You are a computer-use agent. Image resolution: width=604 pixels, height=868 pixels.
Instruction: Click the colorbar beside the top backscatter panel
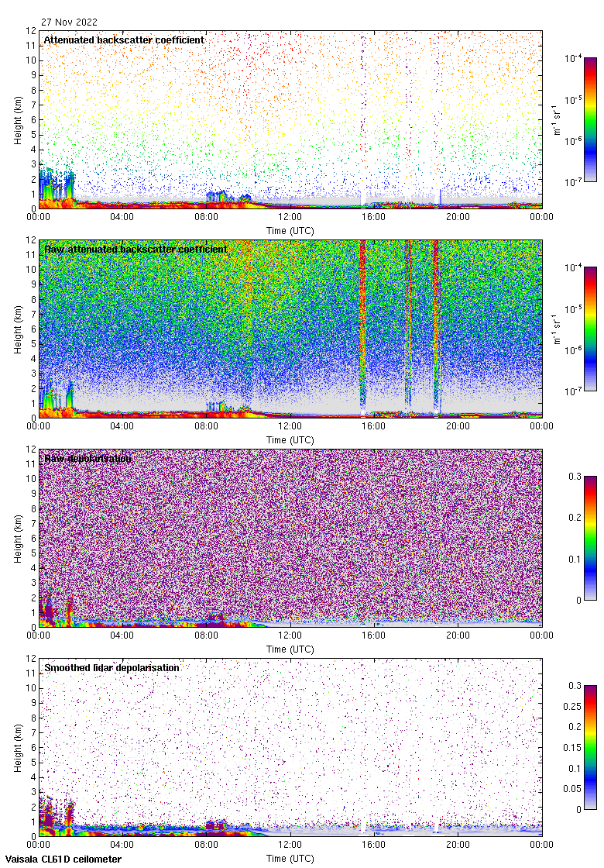coord(590,119)
